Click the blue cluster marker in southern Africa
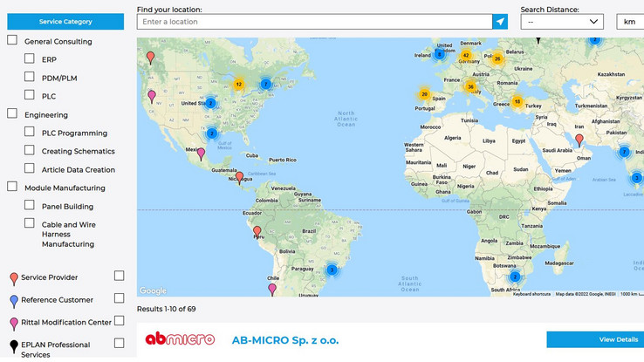This screenshot has width=644, height=362. 514,277
